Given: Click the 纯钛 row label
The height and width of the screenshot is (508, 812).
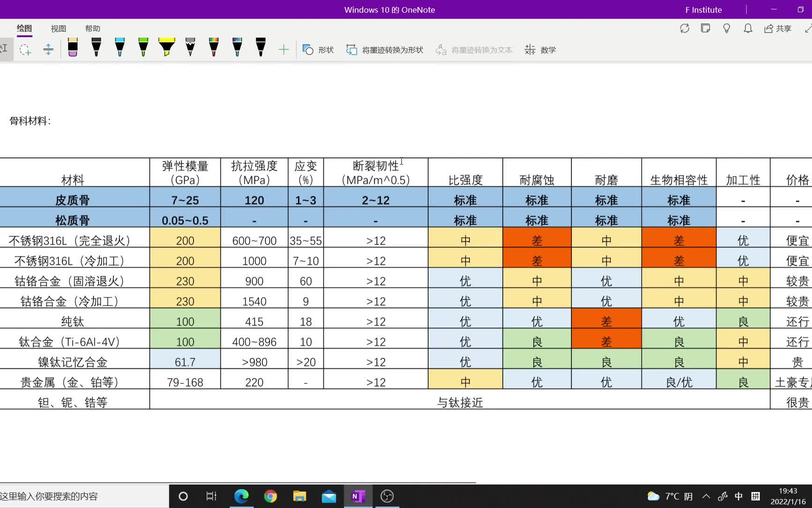Looking at the screenshot, I should [72, 322].
